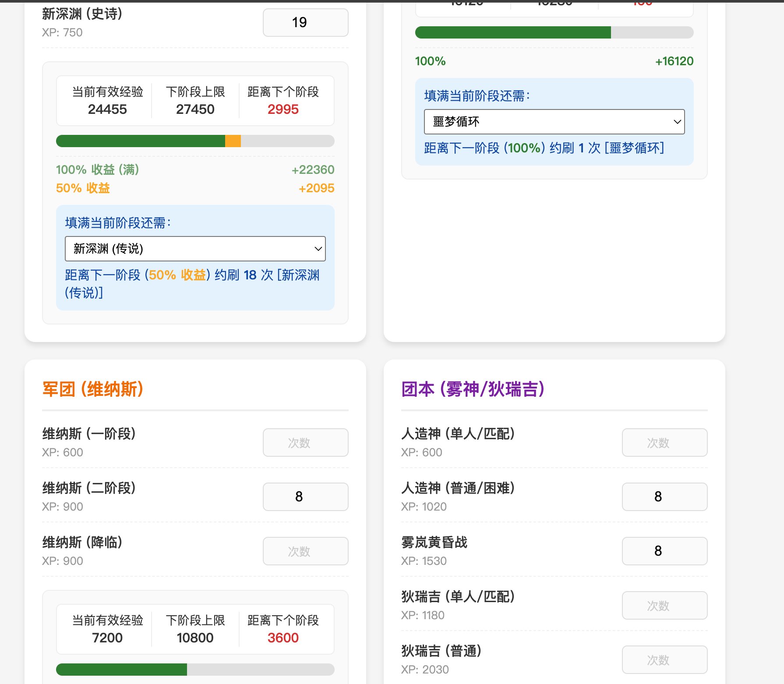Click the progress bar above the 噩梦循环 panel

[x=554, y=32]
